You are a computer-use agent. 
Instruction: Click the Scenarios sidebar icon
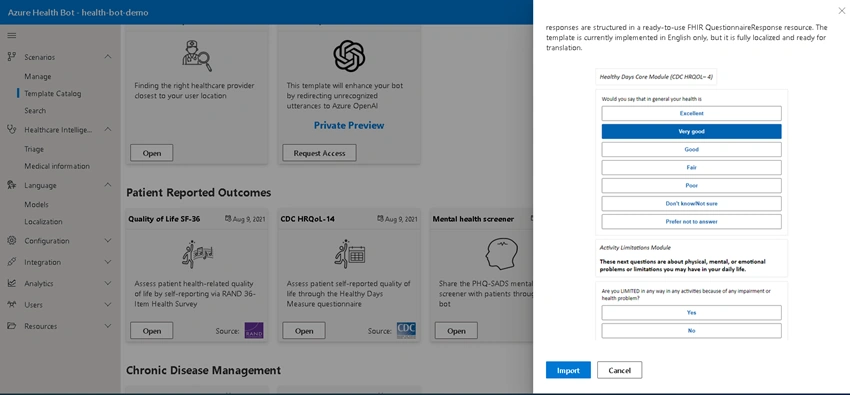pos(11,56)
